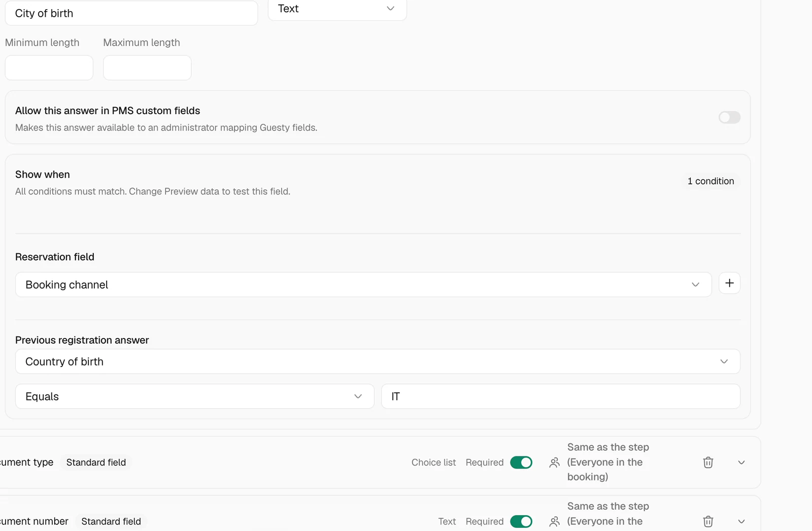Edit the City of birth name field
Screen dimensions: 812x531
[x=131, y=13]
